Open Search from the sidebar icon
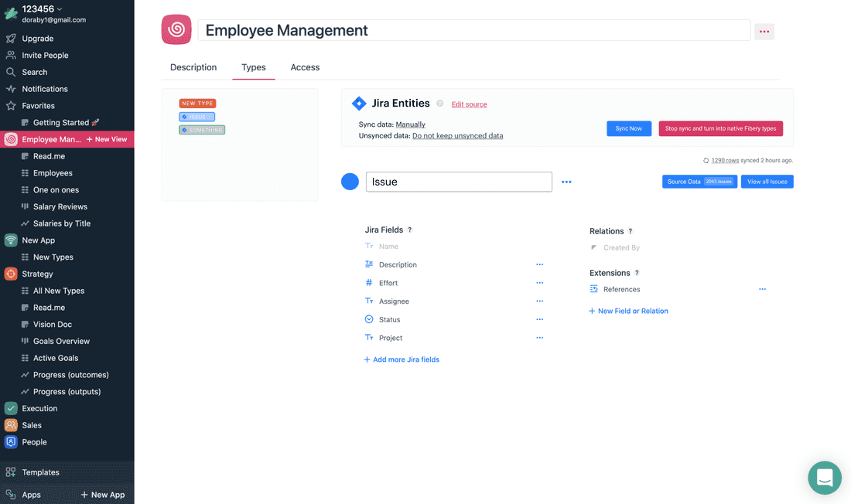Screen dimensions: 851x504 (x=11, y=72)
